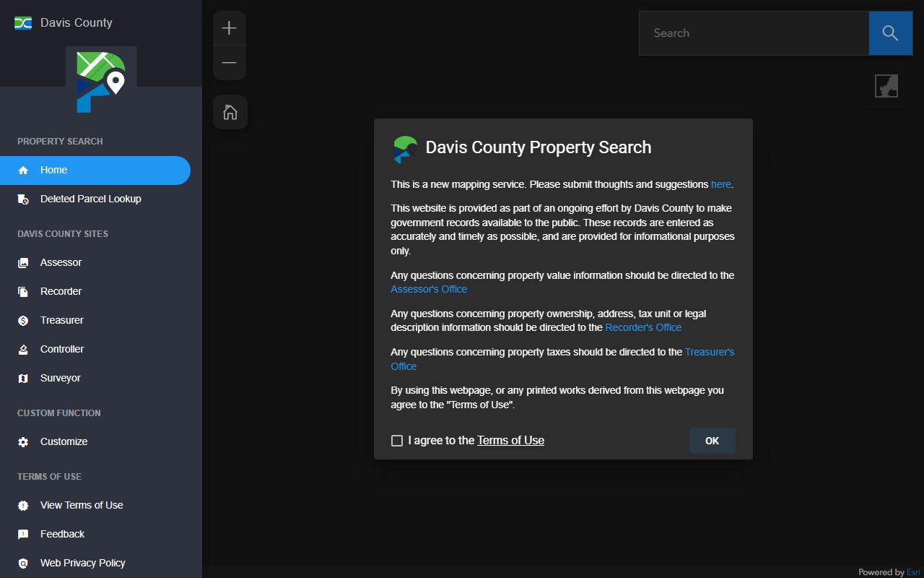Open the Assessor site link
Image resolution: width=924 pixels, height=578 pixels.
(x=95, y=263)
